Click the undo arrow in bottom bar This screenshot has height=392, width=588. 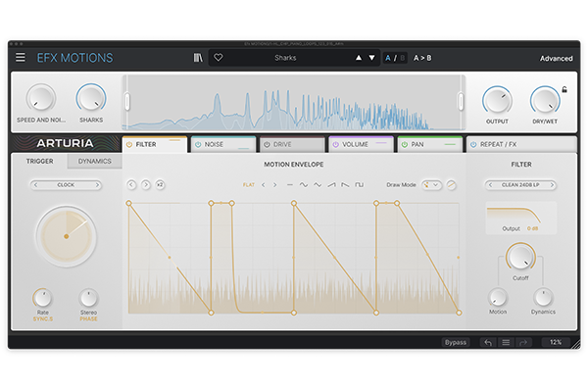487,342
